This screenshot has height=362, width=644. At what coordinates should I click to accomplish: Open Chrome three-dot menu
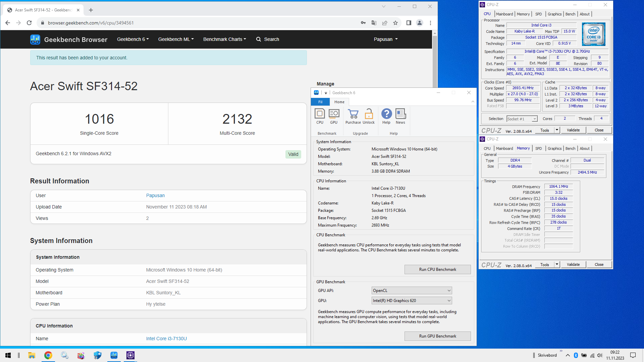430,23
